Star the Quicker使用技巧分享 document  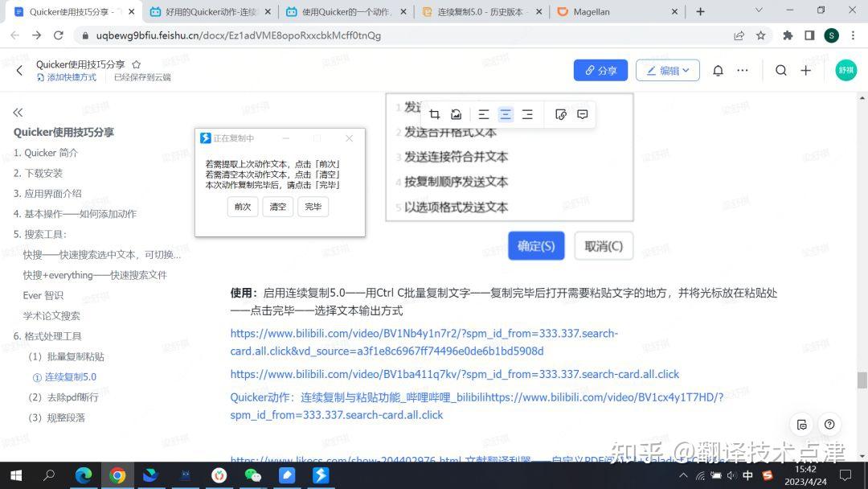[x=136, y=64]
